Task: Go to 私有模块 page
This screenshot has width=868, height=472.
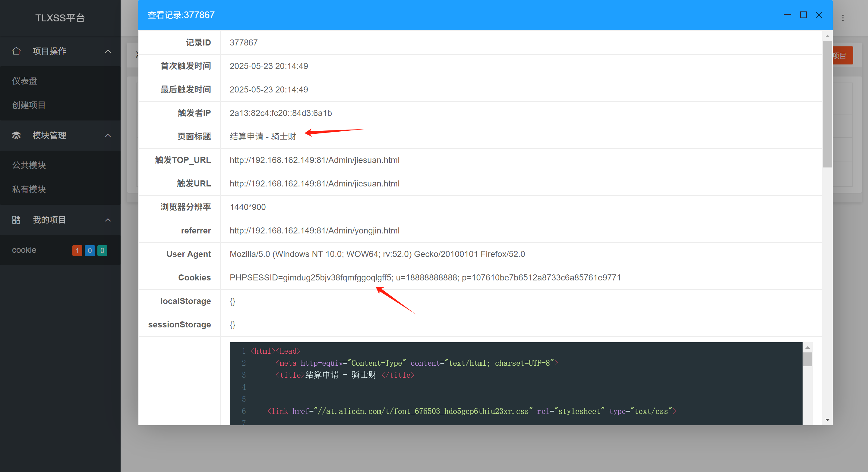Action: [29, 189]
